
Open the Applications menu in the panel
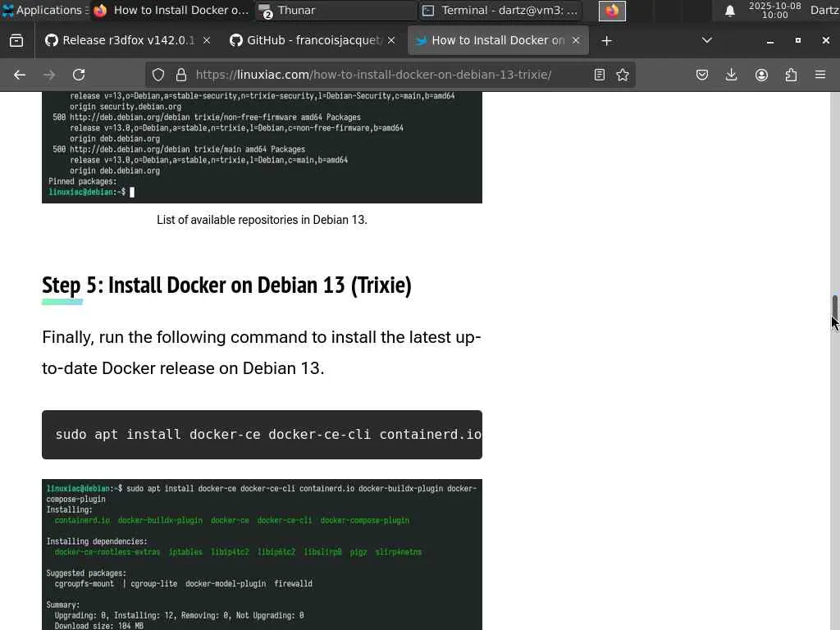pyautogui.click(x=45, y=10)
